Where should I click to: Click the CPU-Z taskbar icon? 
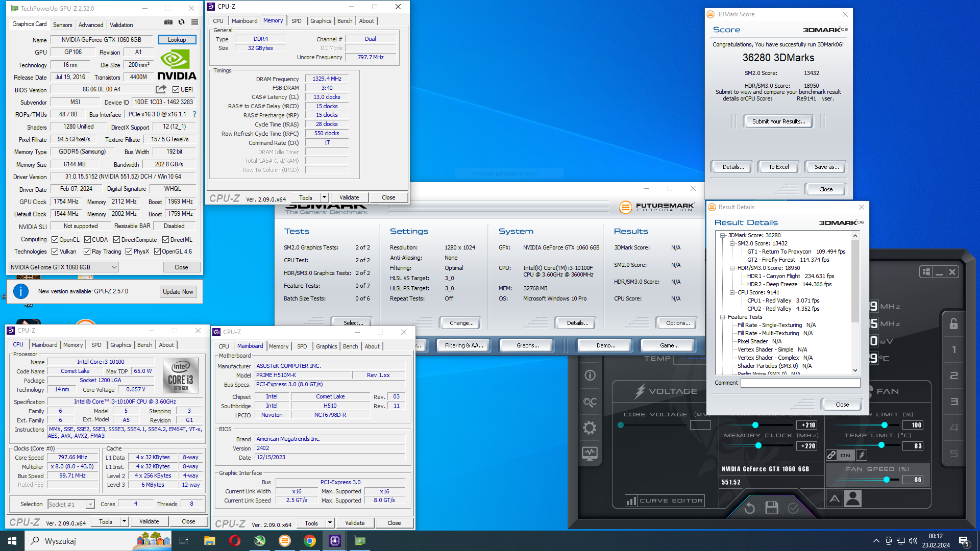coord(335,541)
